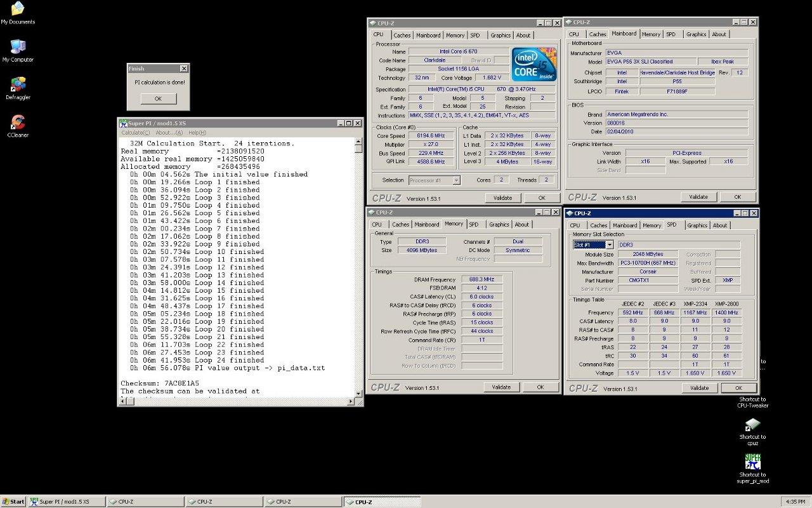This screenshot has width=812, height=508.
Task: Click the EVGA manufacturer field
Action: click(677, 53)
